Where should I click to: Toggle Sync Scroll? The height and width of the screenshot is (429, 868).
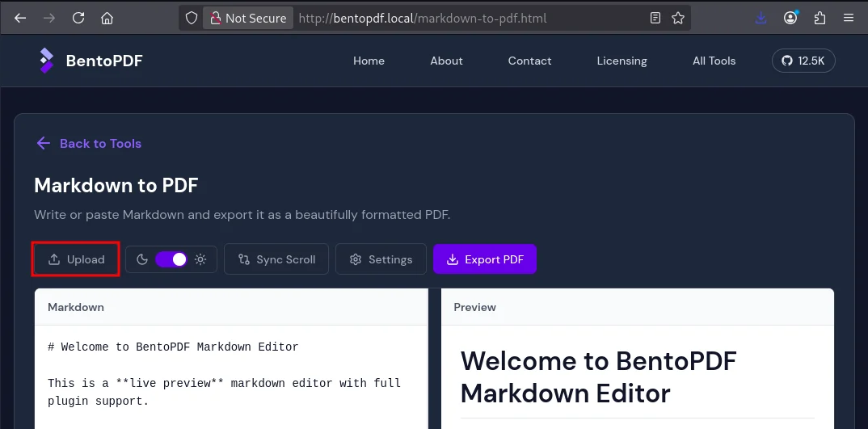point(276,259)
